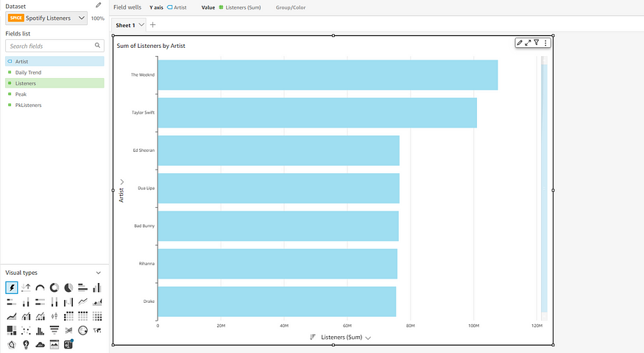Open the Sheet 1 tab dropdown arrow
Viewport: 644px width, 353px height.
pyautogui.click(x=141, y=24)
